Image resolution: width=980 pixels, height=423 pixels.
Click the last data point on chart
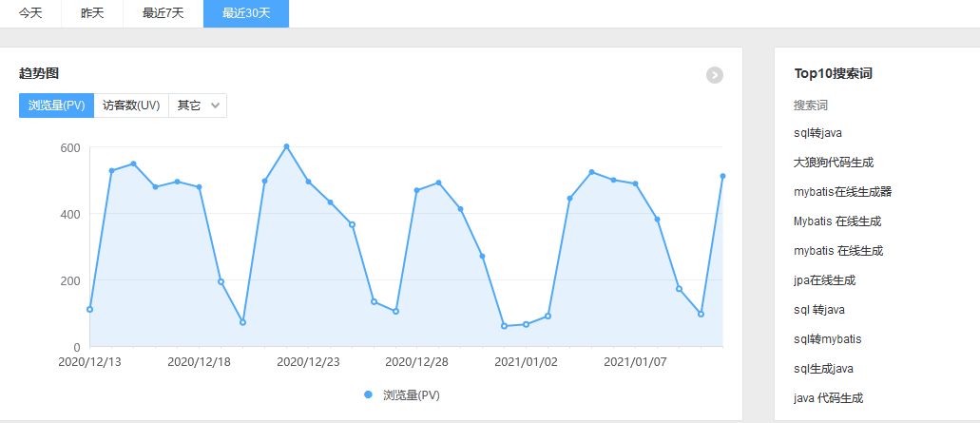[722, 176]
